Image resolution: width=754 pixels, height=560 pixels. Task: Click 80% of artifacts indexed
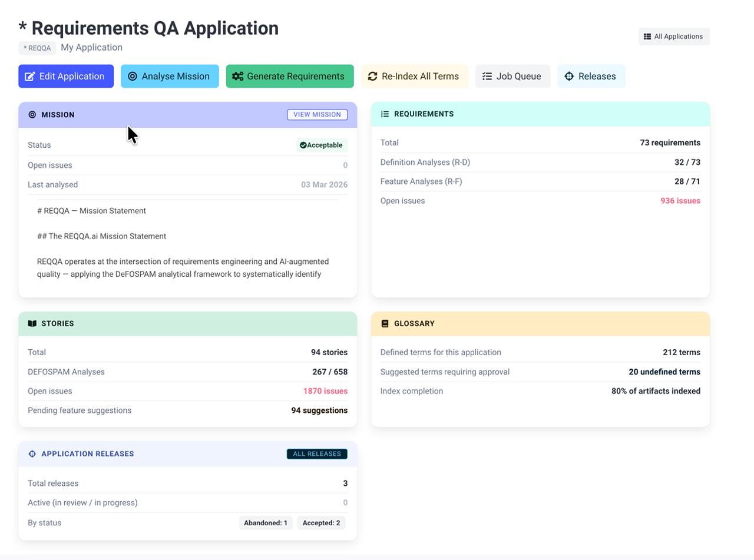tap(656, 391)
